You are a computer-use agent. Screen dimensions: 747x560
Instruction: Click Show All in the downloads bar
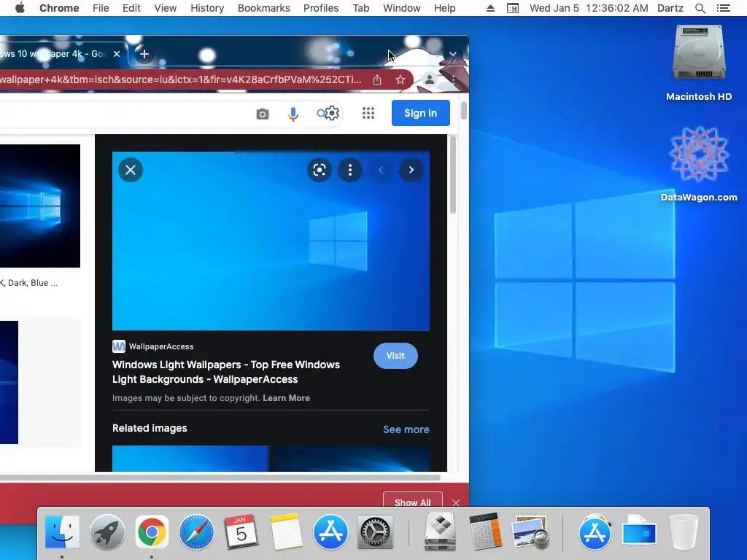(413, 502)
